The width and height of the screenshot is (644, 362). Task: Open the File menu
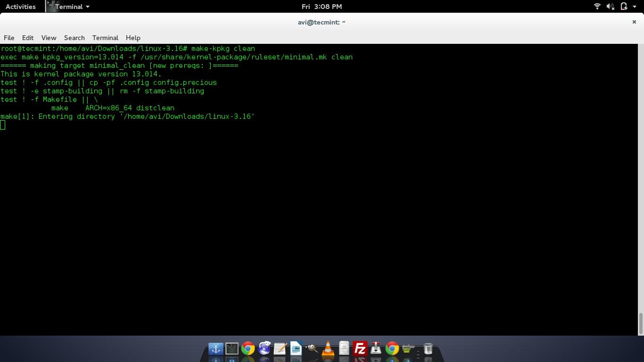point(9,38)
